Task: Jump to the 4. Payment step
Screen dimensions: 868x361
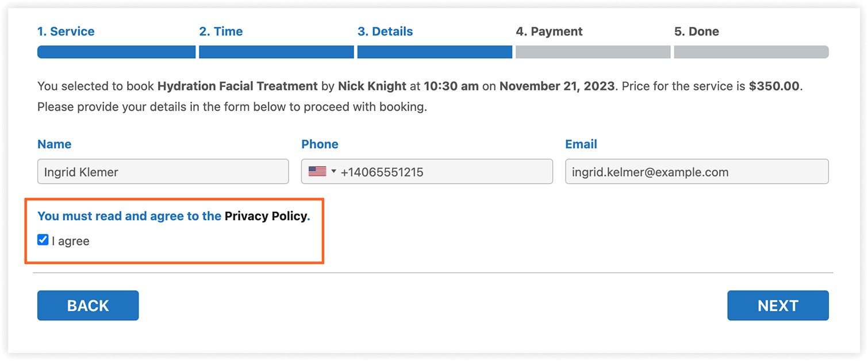Action: click(x=549, y=32)
